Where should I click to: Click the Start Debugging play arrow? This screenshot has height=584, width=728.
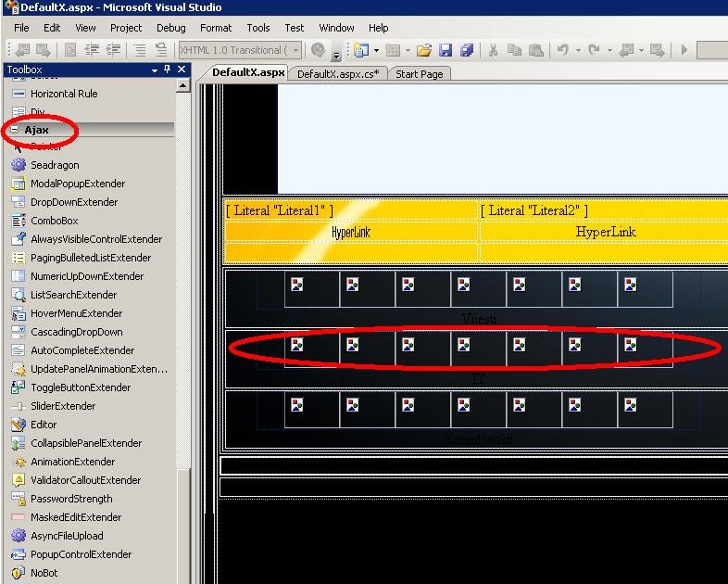tap(684, 50)
